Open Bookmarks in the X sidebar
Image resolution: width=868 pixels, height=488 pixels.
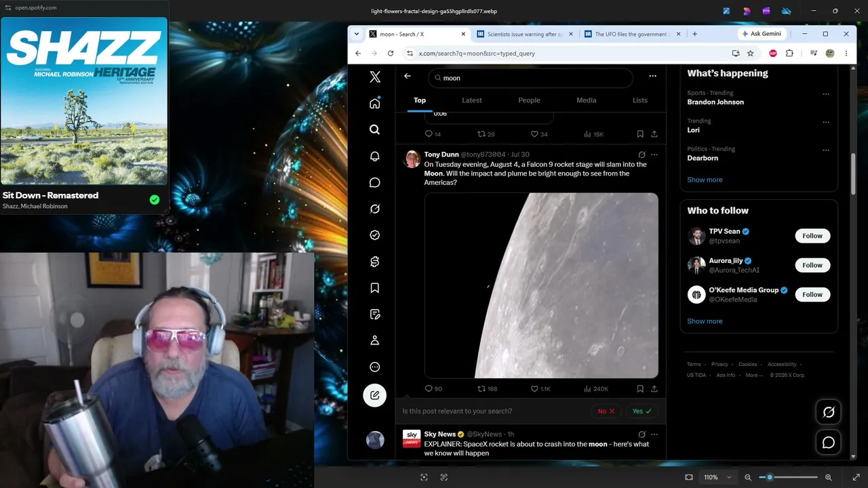point(375,288)
